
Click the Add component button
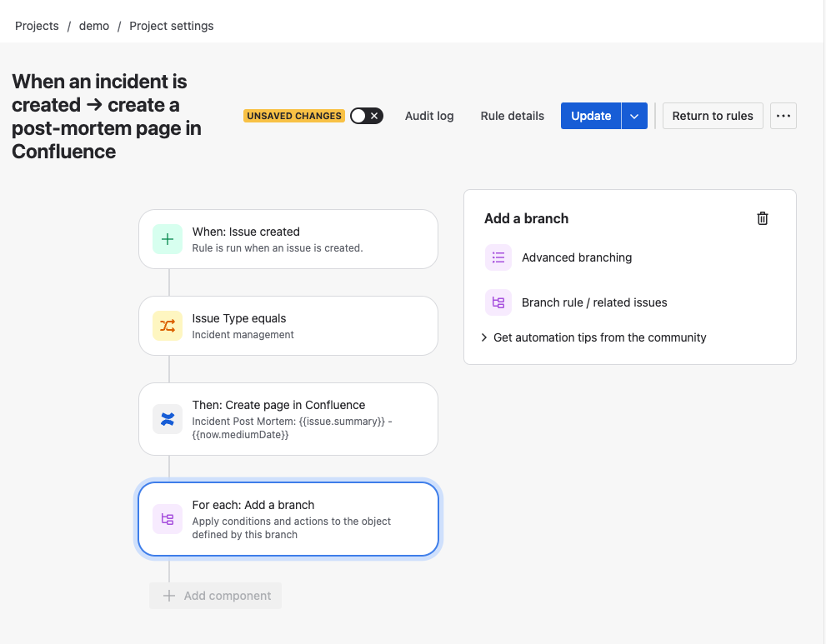coord(215,596)
